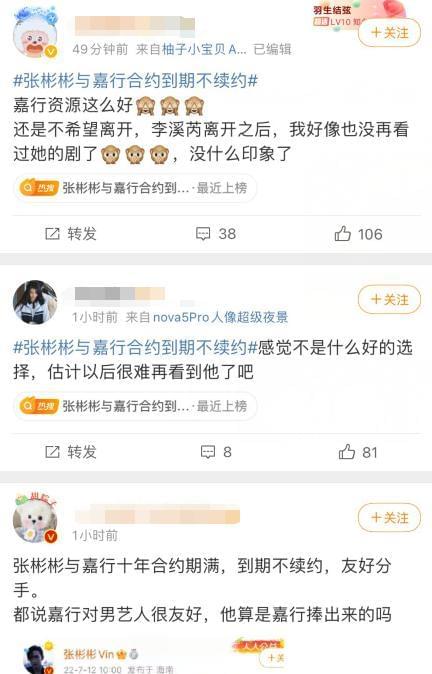Follow the third post's author
Image resolution: width=432 pixels, height=674 pixels.
pos(389,518)
